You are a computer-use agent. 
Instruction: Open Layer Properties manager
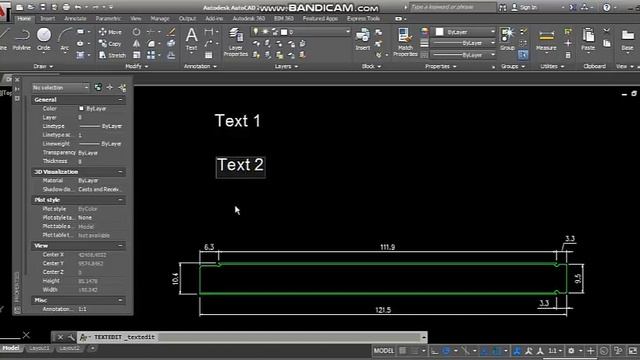point(236,42)
